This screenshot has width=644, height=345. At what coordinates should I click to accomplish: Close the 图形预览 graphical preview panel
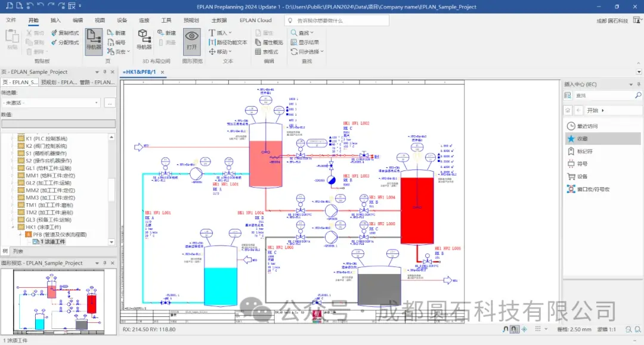tap(113, 263)
